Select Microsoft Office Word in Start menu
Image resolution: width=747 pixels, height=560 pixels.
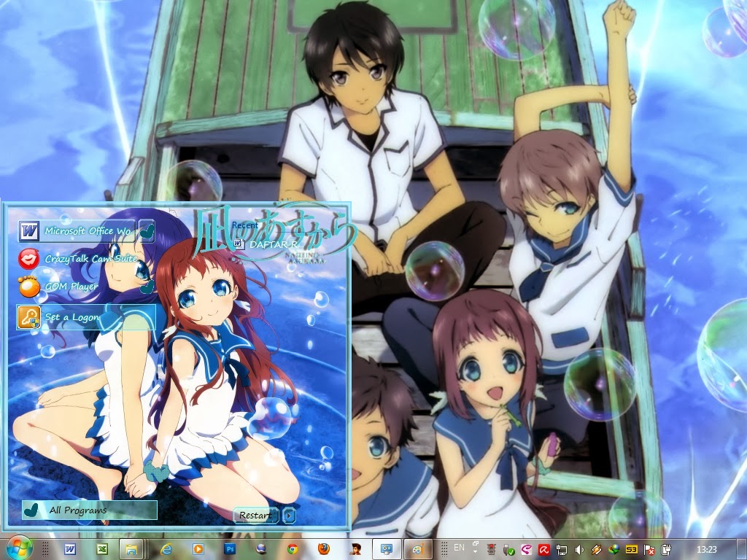[80, 232]
